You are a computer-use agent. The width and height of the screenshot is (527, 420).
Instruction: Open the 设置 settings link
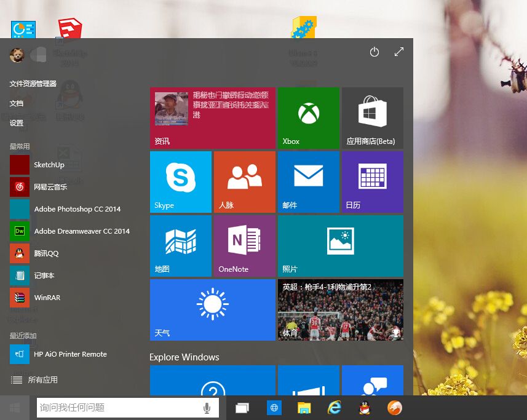point(17,123)
